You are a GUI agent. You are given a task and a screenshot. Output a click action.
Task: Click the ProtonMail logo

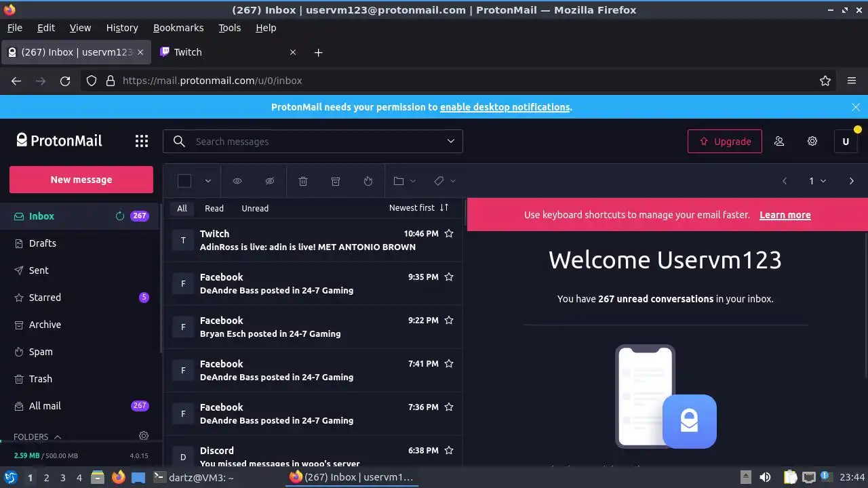59,140
